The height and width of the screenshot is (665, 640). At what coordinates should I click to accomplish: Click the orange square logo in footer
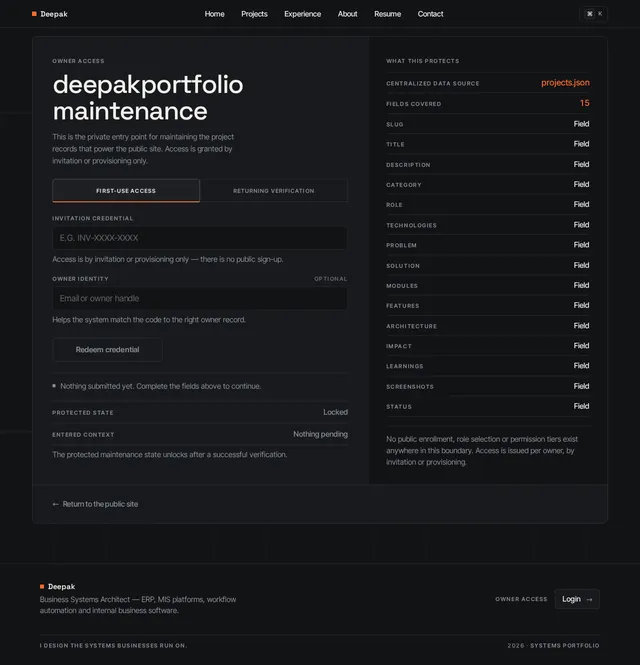pyautogui.click(x=42, y=587)
